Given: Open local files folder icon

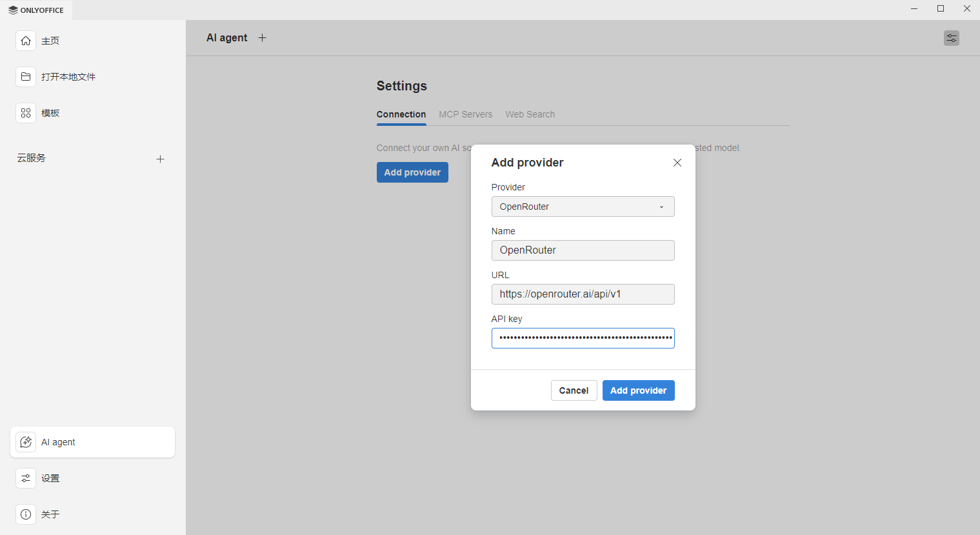Looking at the screenshot, I should click(26, 77).
